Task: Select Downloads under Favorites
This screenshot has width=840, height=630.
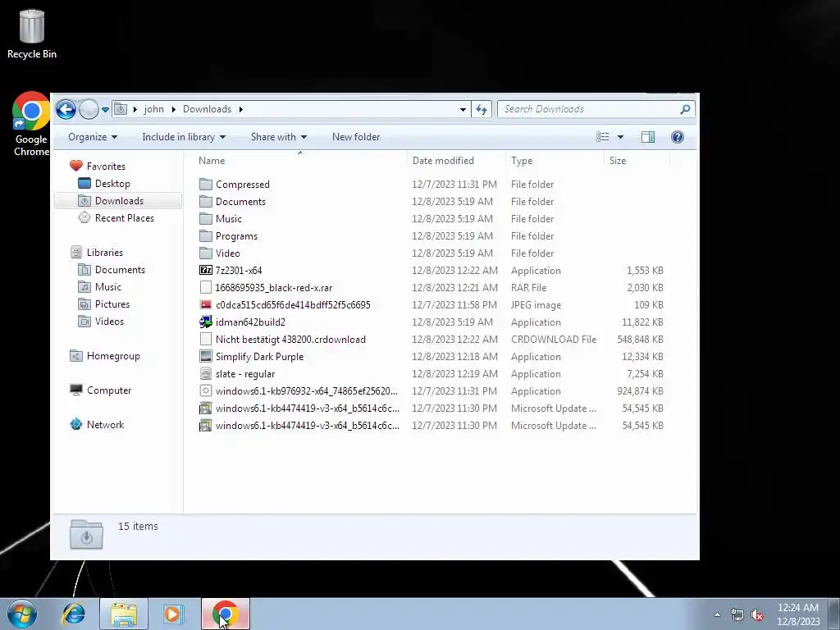Action: pyautogui.click(x=119, y=201)
